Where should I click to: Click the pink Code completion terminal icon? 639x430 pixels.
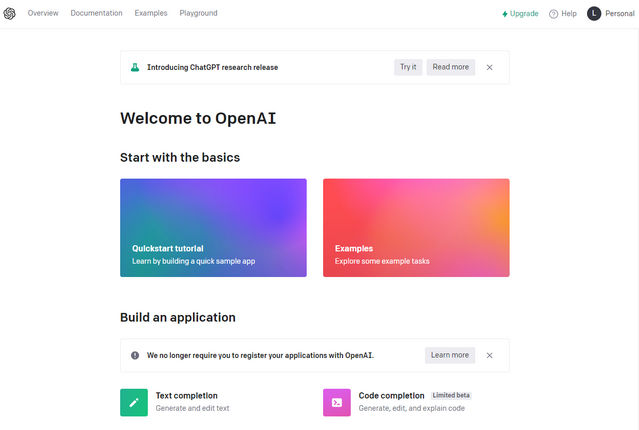[x=337, y=403]
